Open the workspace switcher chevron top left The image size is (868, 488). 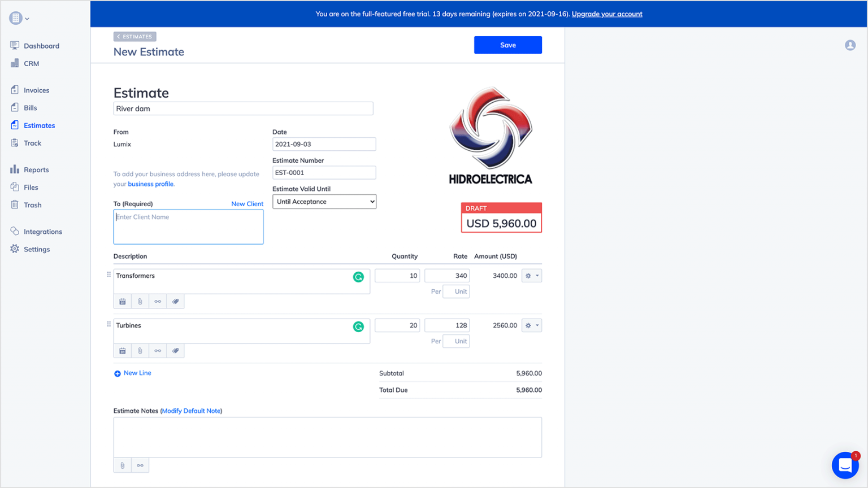(27, 18)
